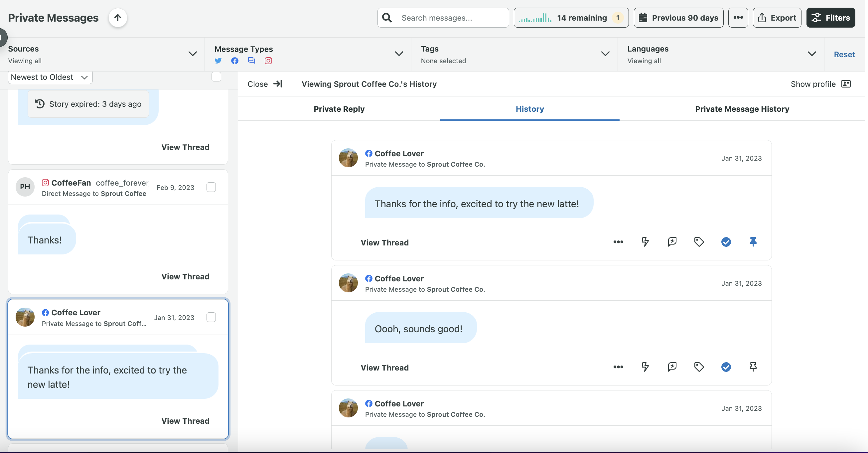Click the Filters sliders icon
Image resolution: width=868 pixels, height=453 pixels.
point(816,18)
